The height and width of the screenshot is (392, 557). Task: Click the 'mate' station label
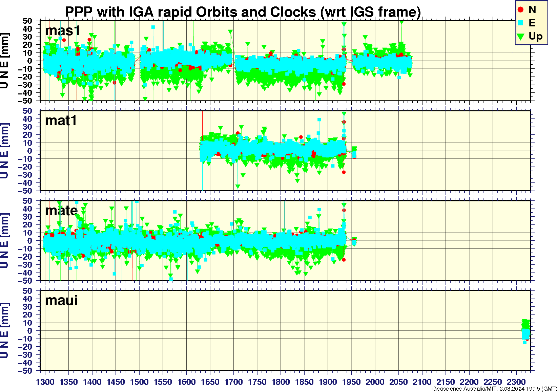point(61,211)
